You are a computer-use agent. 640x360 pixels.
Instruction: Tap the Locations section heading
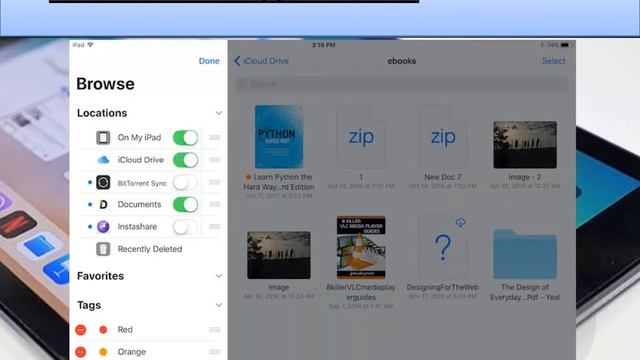coord(102,113)
